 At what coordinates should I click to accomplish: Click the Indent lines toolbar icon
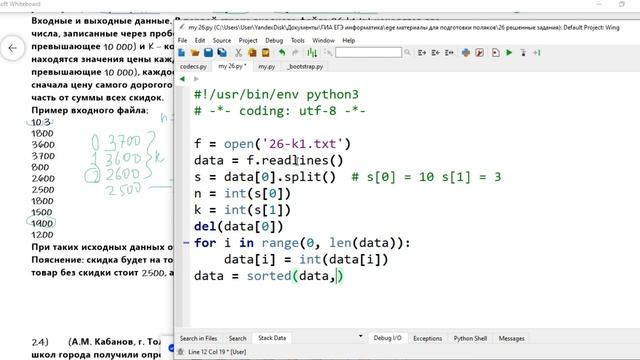[x=422, y=52]
